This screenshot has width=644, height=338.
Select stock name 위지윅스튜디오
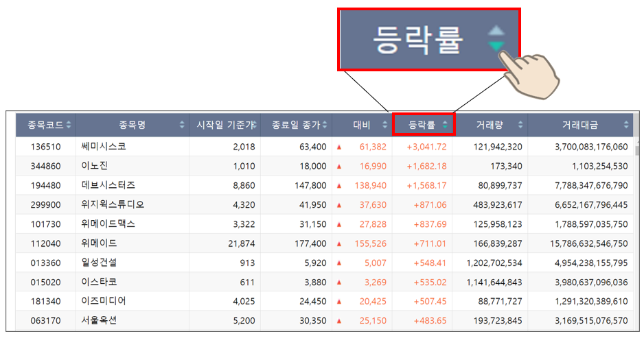[x=113, y=204]
